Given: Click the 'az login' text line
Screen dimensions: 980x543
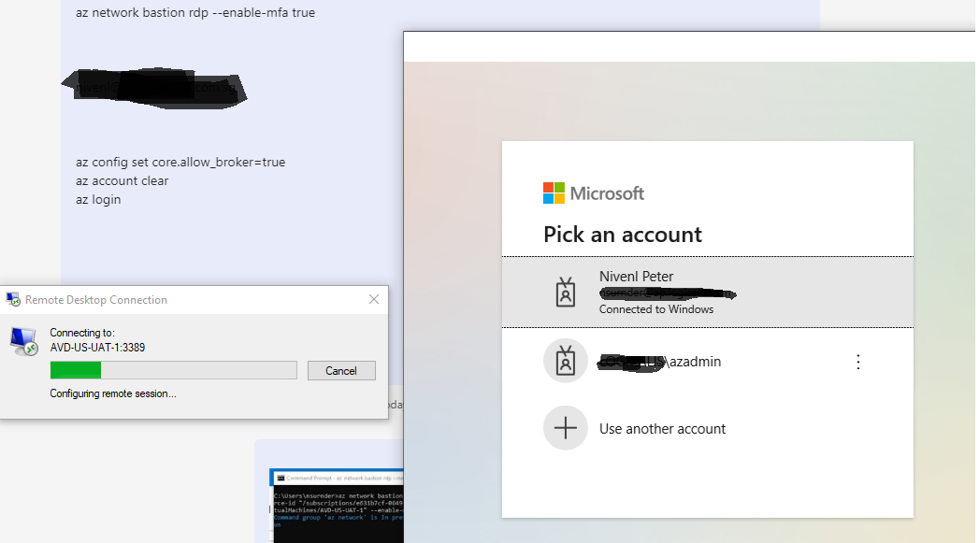Looking at the screenshot, I should pyautogui.click(x=98, y=199).
